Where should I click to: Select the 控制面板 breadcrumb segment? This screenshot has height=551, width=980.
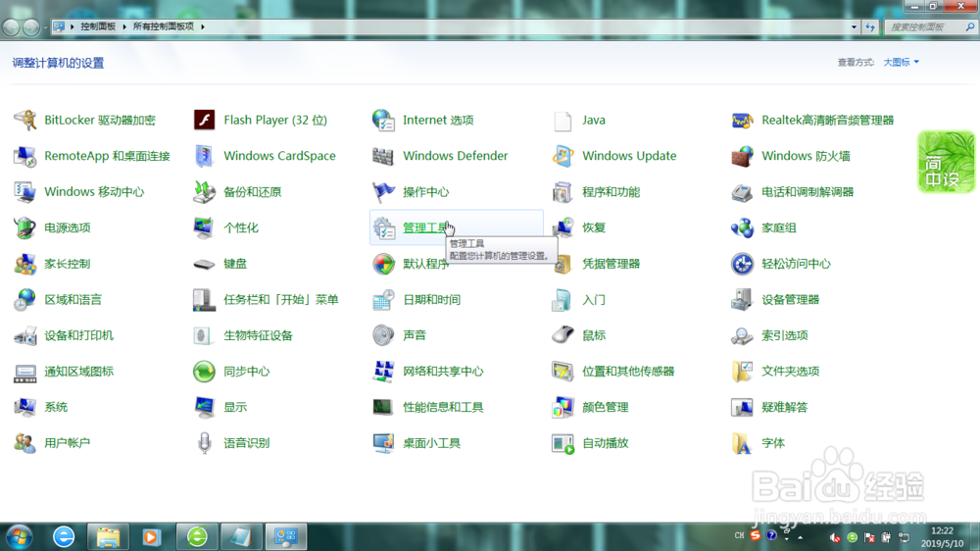(98, 26)
